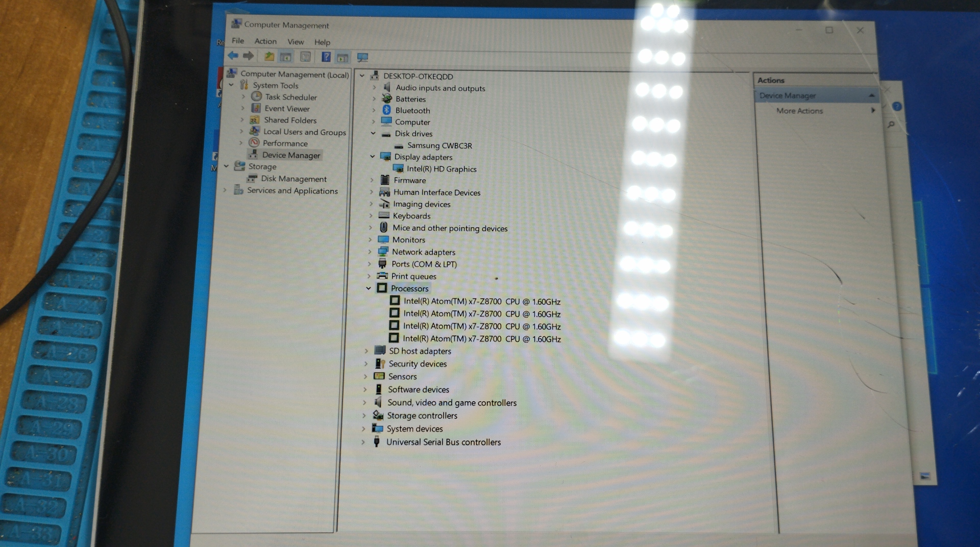Open the View menu

[296, 42]
